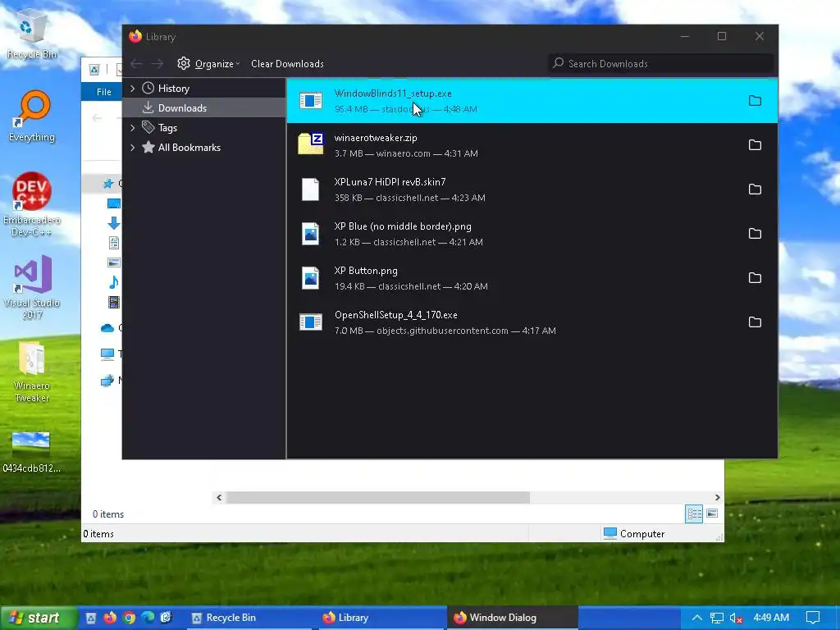Click the 4:49 AM taskbar clock

[771, 618]
